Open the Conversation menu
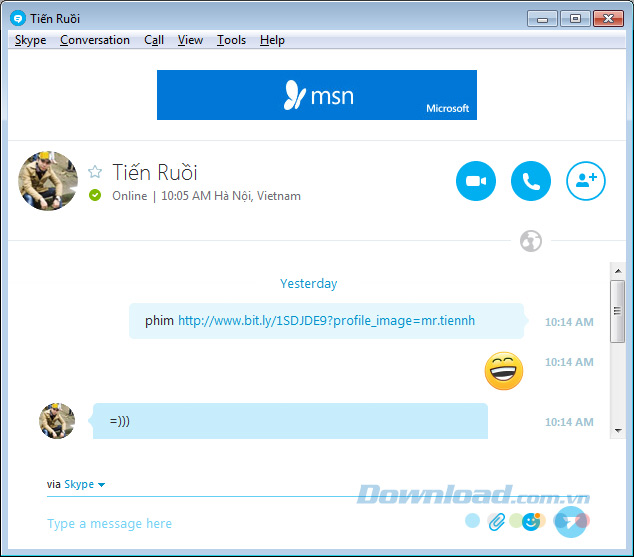634x557 pixels. pyautogui.click(x=95, y=40)
